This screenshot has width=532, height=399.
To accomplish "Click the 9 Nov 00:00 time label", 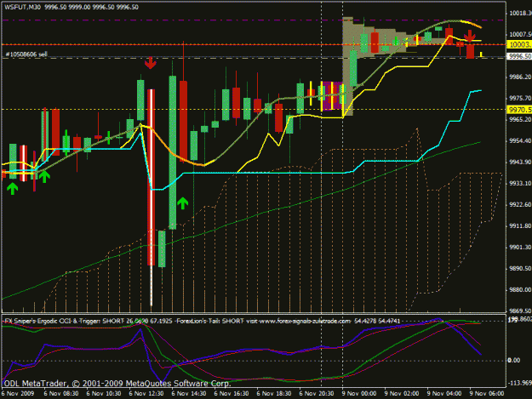I will 359,394.
